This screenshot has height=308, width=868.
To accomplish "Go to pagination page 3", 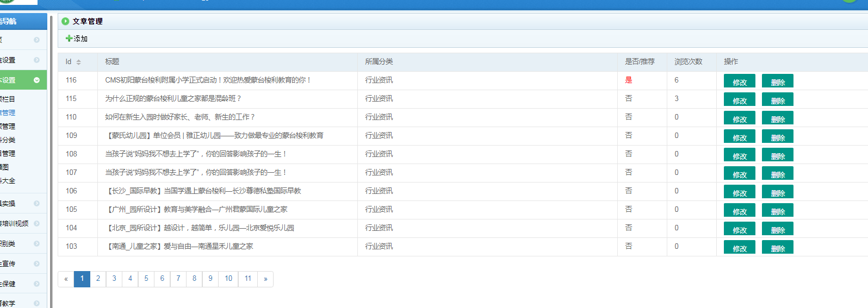I will click(114, 279).
